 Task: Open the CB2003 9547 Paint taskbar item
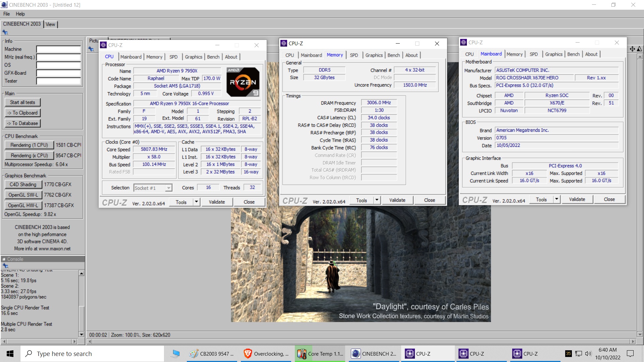[212, 354]
